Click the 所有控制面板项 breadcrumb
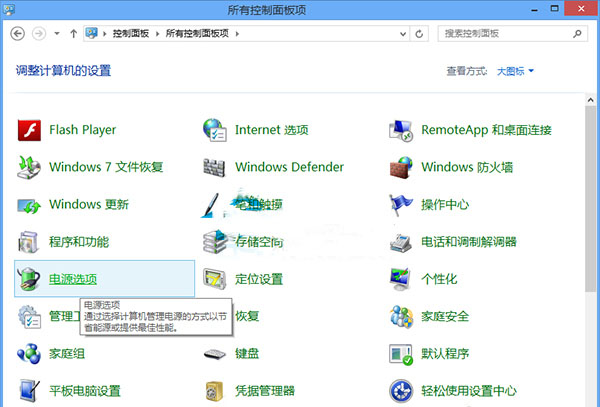The image size is (600, 407). point(197,34)
